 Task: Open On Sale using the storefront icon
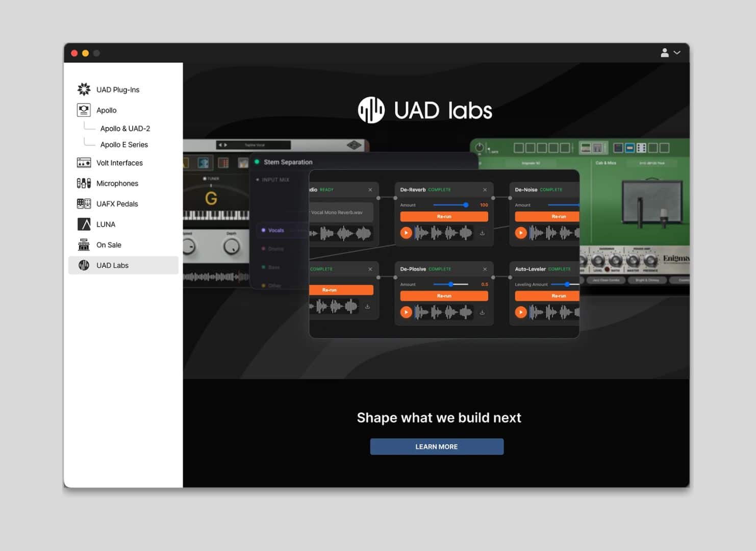[x=83, y=244]
